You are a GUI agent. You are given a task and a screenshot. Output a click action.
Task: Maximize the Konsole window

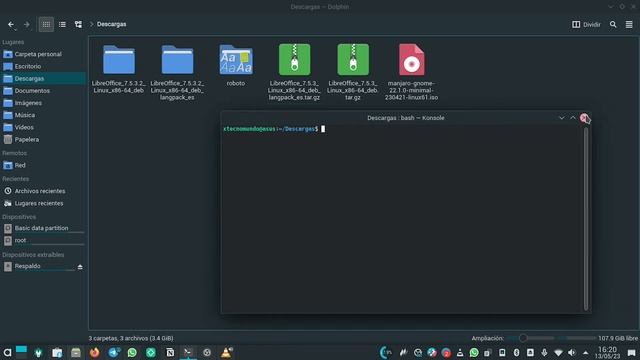(x=573, y=118)
